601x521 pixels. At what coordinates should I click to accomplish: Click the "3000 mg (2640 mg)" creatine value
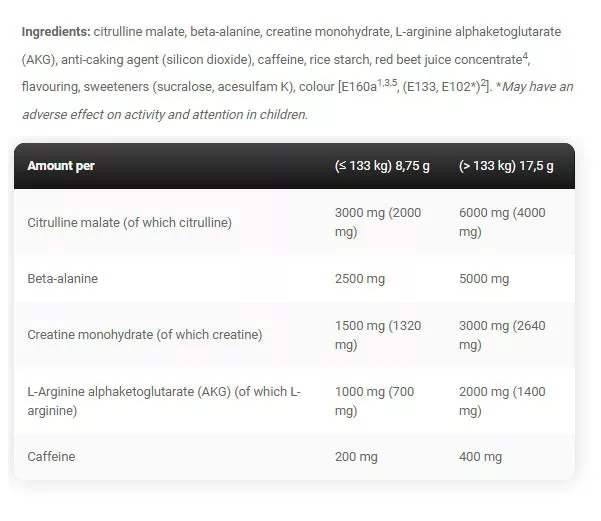tap(503, 334)
